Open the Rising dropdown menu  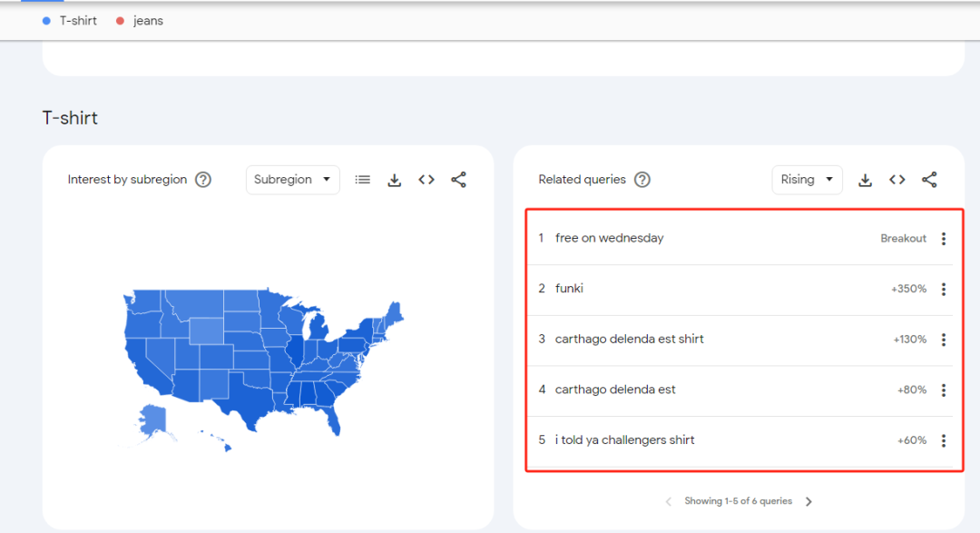tap(807, 180)
